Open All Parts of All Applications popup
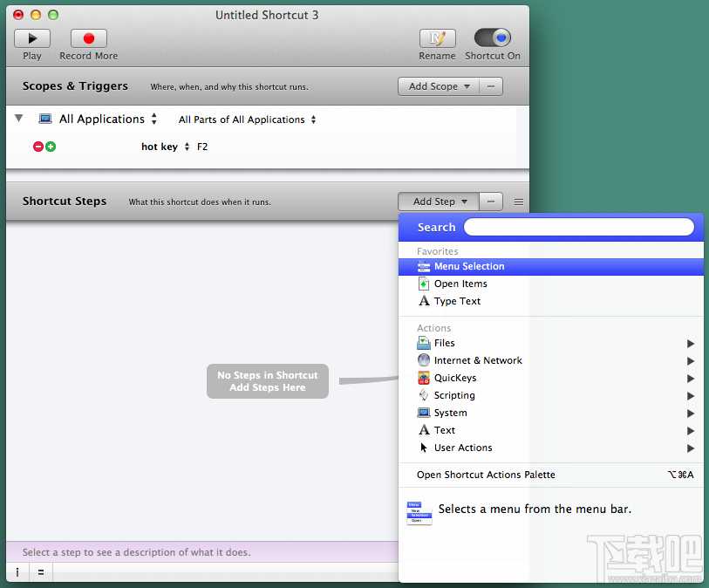The image size is (709, 588). tap(248, 120)
